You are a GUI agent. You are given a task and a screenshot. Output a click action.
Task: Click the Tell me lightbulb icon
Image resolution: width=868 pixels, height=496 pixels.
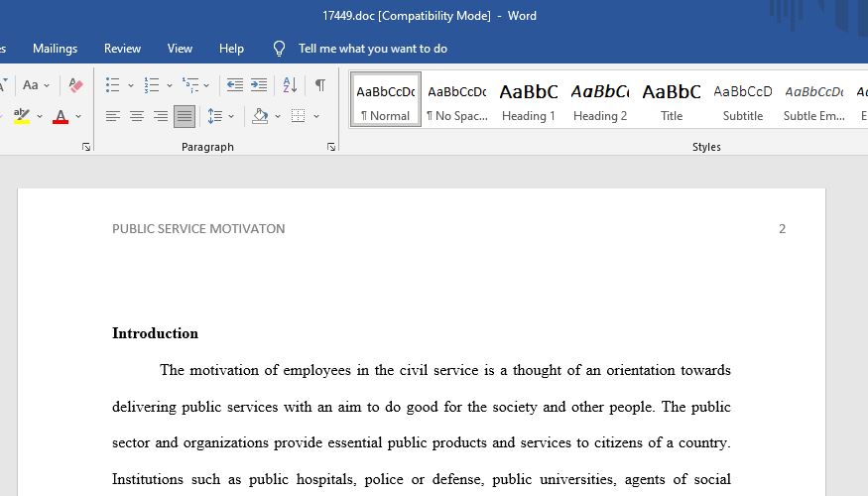[x=279, y=49]
